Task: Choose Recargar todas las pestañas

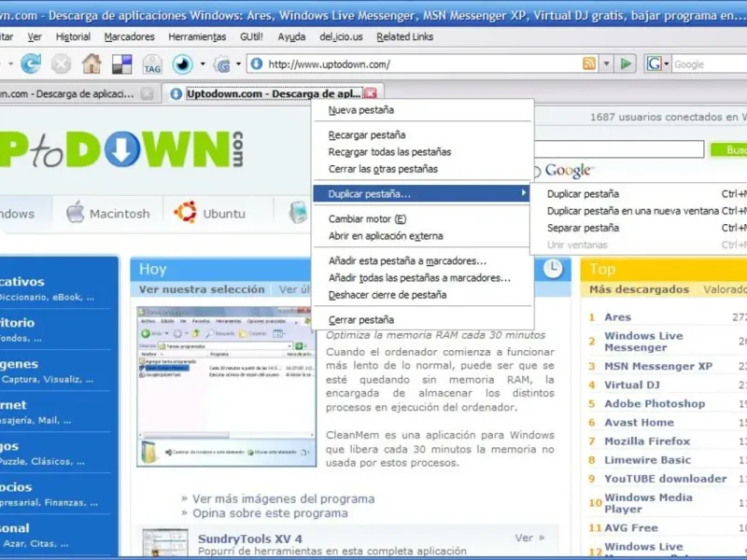Action: (x=422, y=152)
